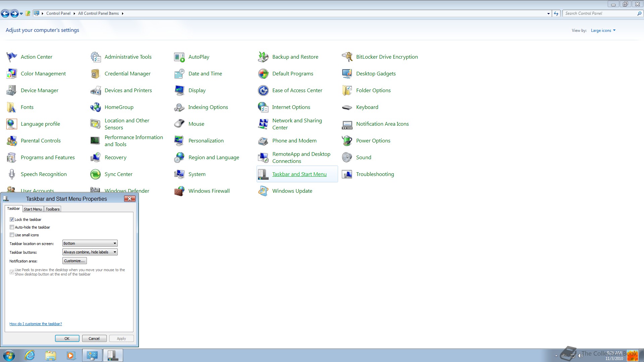Launch Internet Explorer from the taskbar
644x362 pixels.
30,355
